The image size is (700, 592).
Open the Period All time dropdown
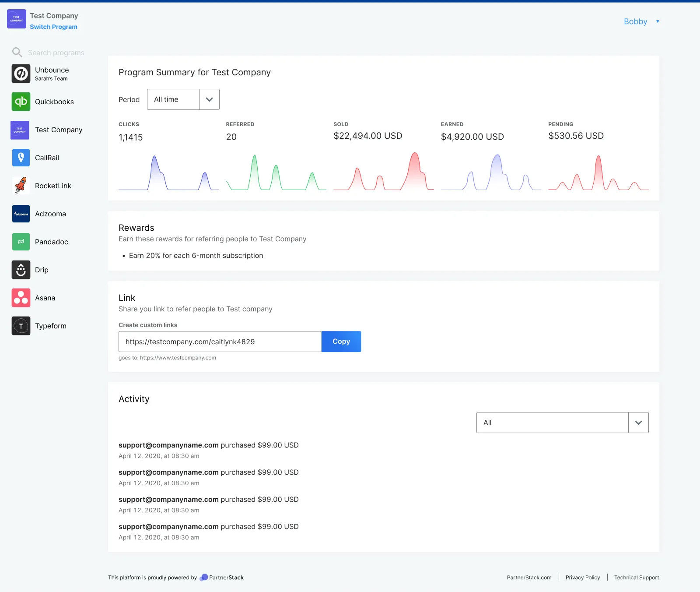[x=183, y=99]
